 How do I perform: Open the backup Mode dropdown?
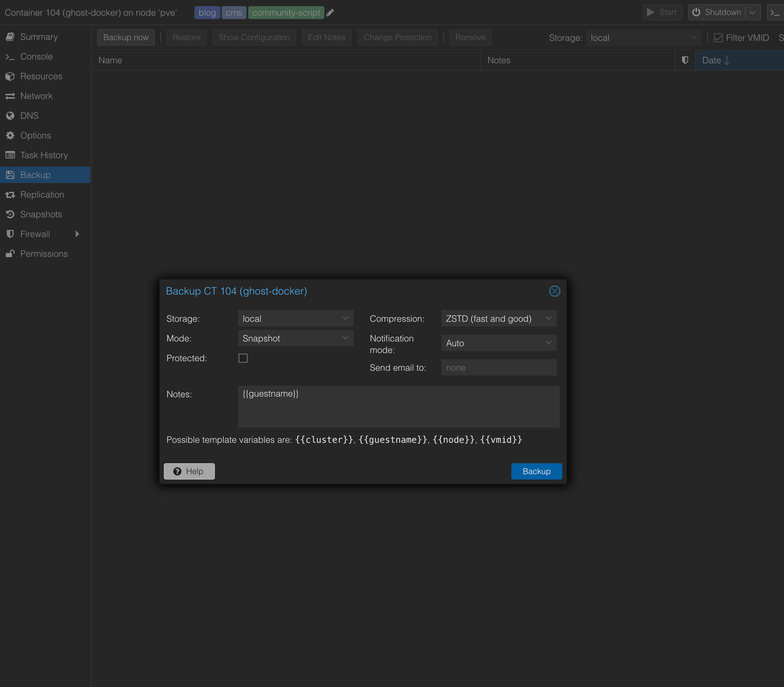click(x=345, y=338)
